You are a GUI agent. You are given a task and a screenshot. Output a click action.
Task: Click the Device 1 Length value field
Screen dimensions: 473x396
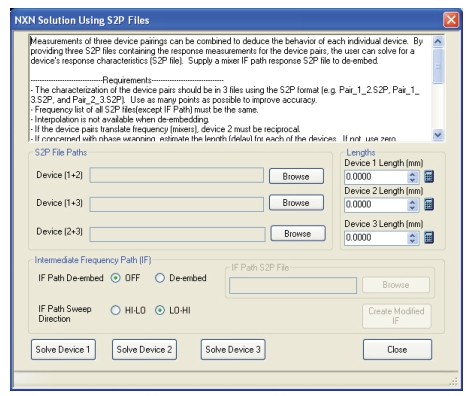(x=376, y=177)
